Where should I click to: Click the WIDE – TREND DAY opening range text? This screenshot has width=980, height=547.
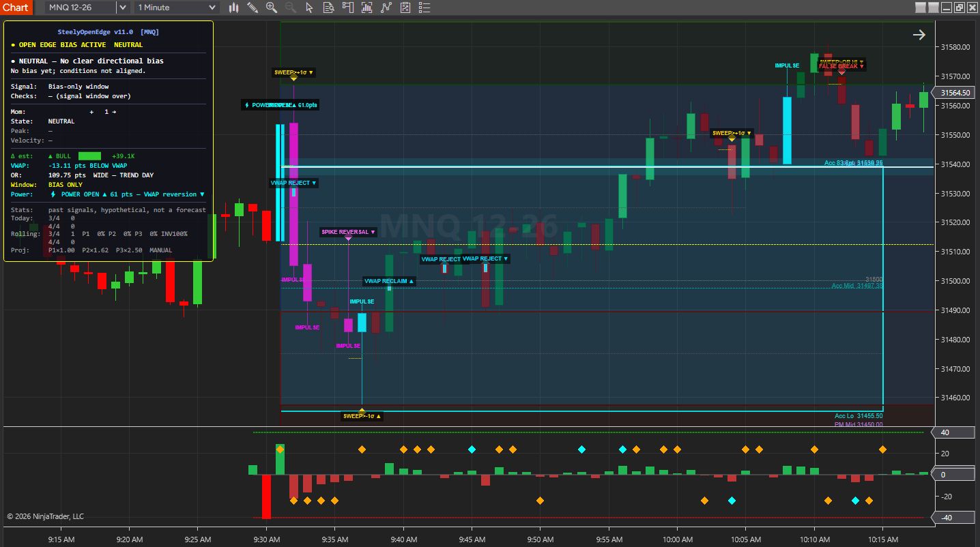tap(123, 175)
